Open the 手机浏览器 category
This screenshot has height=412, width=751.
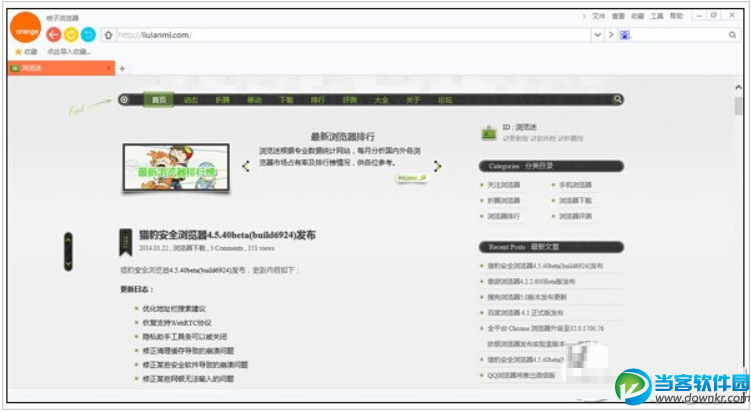point(575,185)
